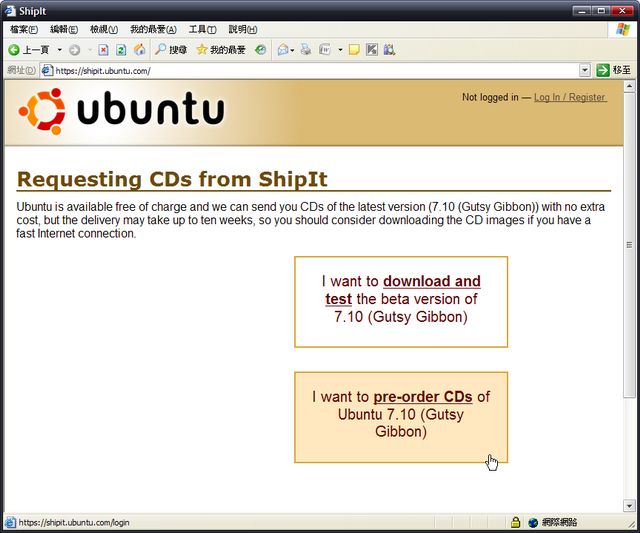
Task: Open the 我的最愛 favorites star button
Action: [221, 50]
